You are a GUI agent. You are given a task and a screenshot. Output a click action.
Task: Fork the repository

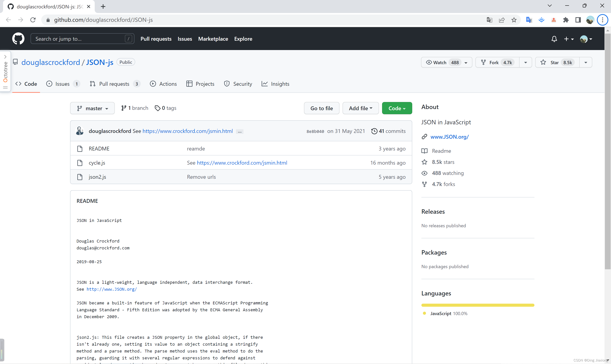coord(497,62)
